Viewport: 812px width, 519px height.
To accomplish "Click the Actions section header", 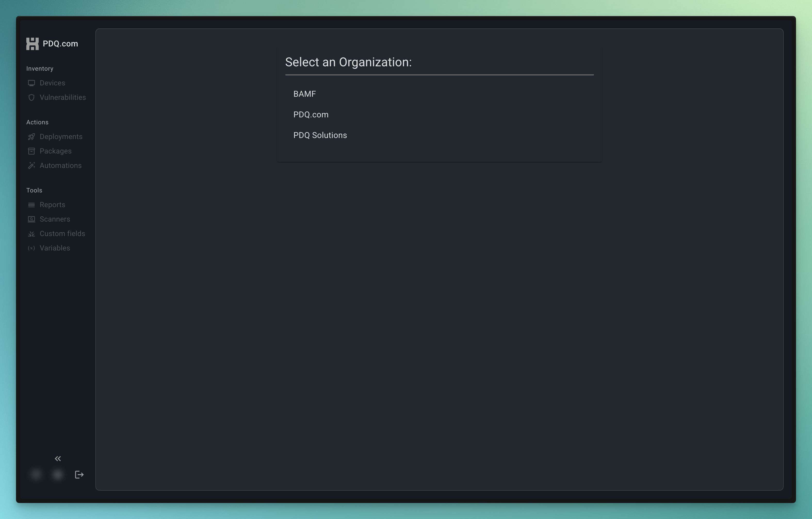I will pyautogui.click(x=37, y=123).
